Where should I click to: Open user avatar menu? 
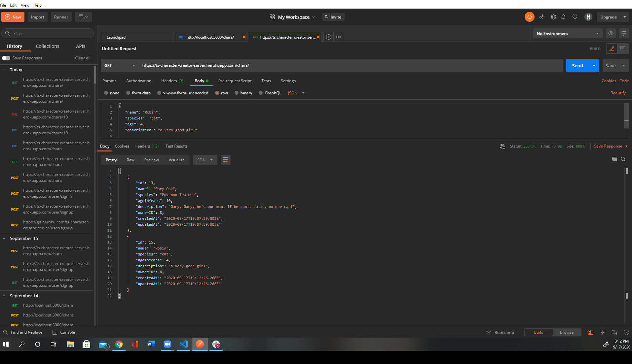point(588,17)
